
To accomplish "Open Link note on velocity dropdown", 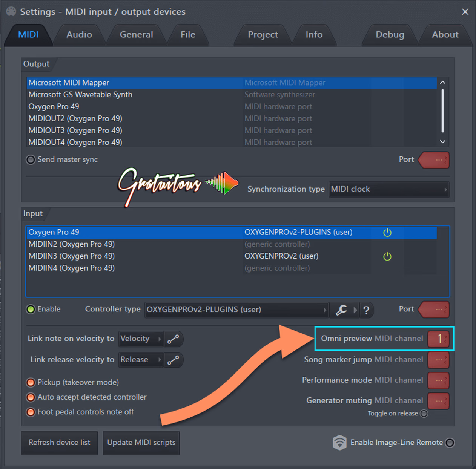I will (141, 339).
